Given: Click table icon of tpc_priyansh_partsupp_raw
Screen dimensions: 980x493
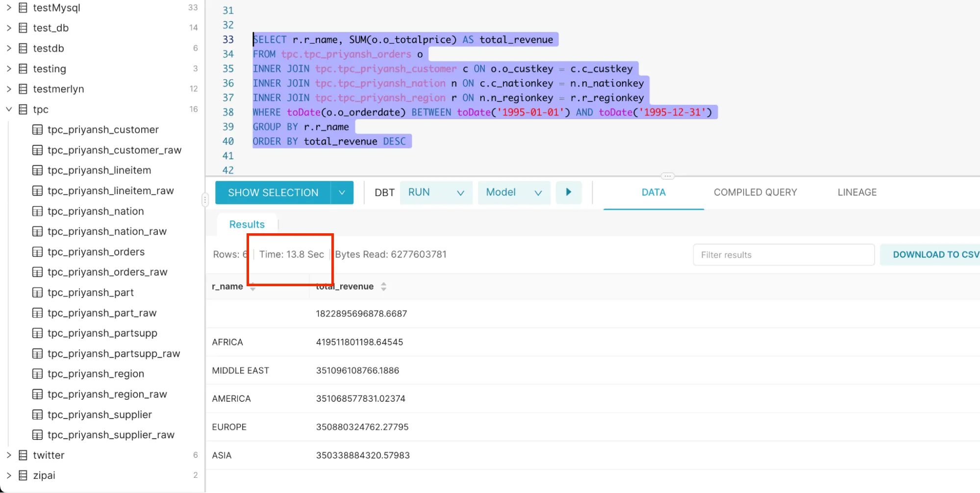Looking at the screenshot, I should pos(37,353).
